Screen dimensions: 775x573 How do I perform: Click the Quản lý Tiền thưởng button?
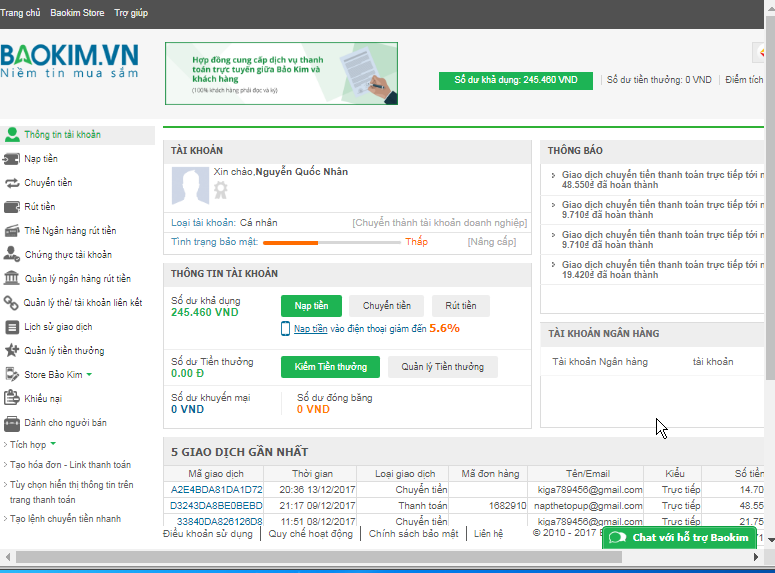pyautogui.click(x=442, y=367)
